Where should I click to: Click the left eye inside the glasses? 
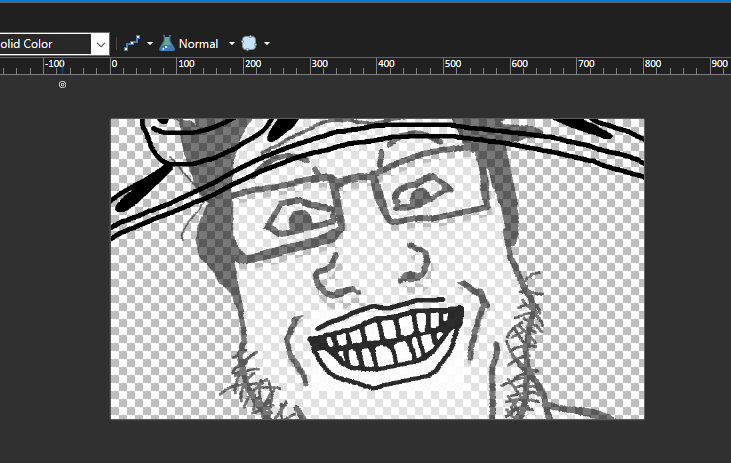pyautogui.click(x=301, y=218)
